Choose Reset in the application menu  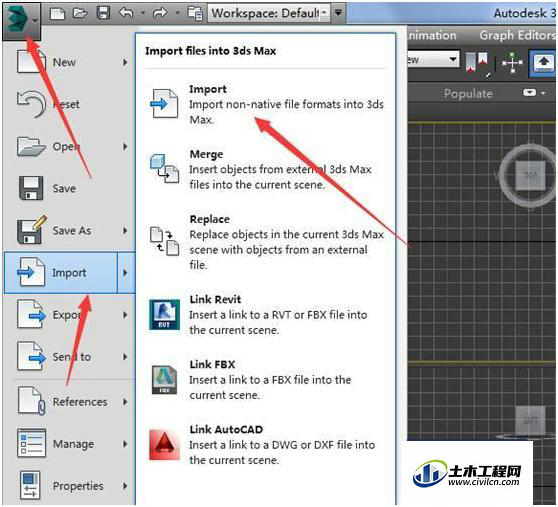tap(70, 104)
